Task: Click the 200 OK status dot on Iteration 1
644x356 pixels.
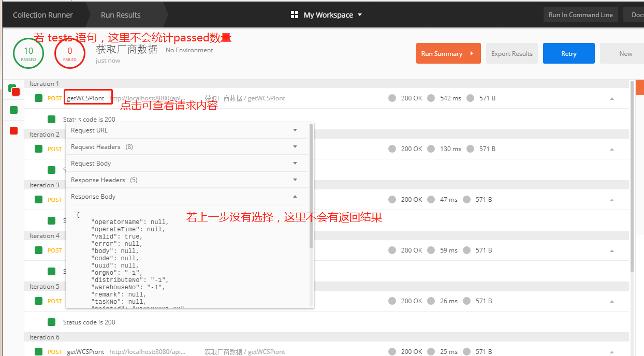Action: tap(392, 98)
